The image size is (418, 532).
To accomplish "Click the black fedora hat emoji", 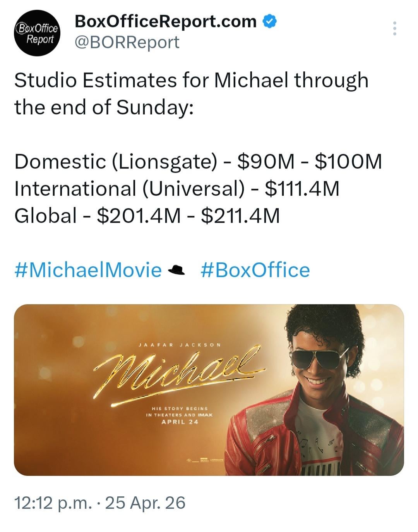I will point(178,270).
